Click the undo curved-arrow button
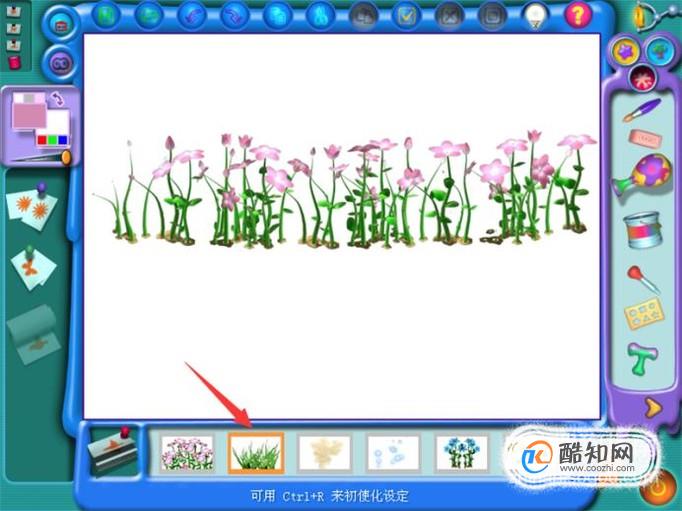 click(192, 16)
